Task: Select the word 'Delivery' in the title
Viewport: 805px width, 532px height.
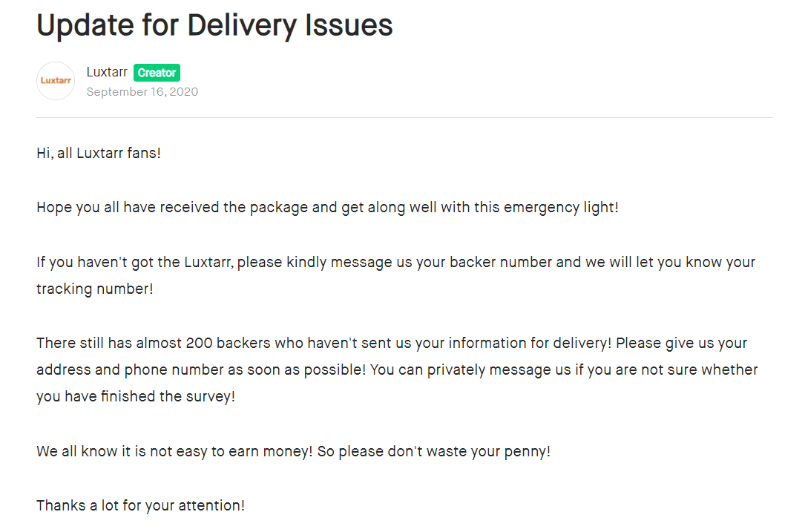Action: 242,26
